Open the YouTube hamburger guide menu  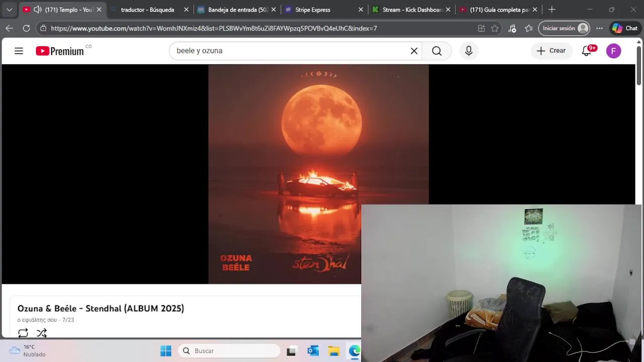(x=19, y=51)
